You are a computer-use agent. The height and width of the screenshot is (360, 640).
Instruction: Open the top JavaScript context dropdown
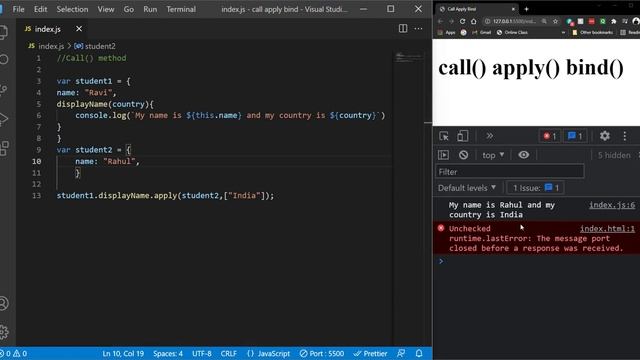(493, 155)
